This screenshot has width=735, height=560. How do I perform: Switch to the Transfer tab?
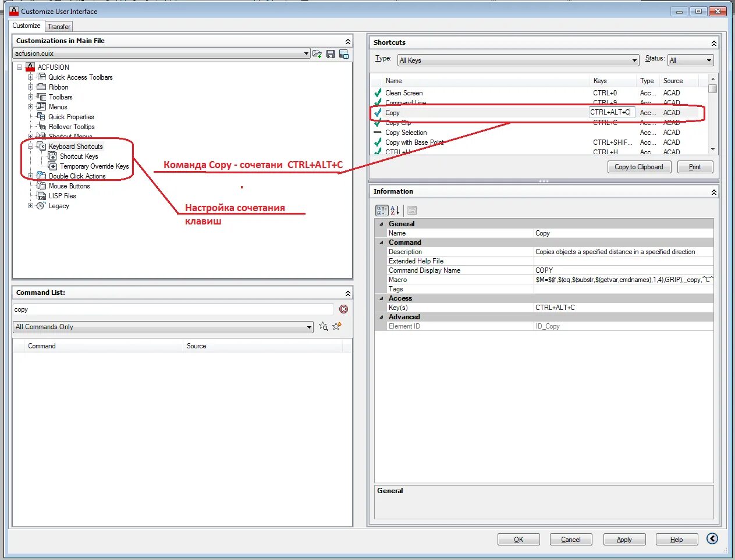pos(59,27)
